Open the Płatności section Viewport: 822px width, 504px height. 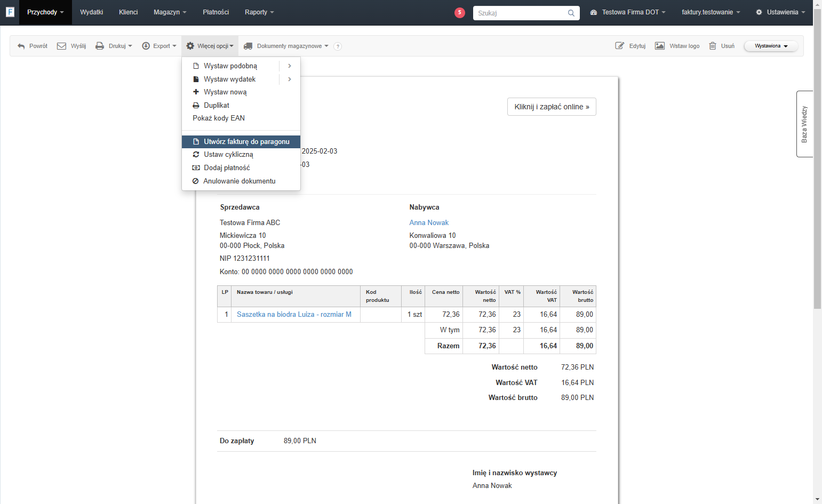[216, 12]
